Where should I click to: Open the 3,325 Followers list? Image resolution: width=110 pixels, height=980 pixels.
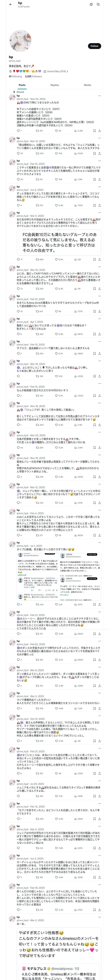(x=33, y=76)
